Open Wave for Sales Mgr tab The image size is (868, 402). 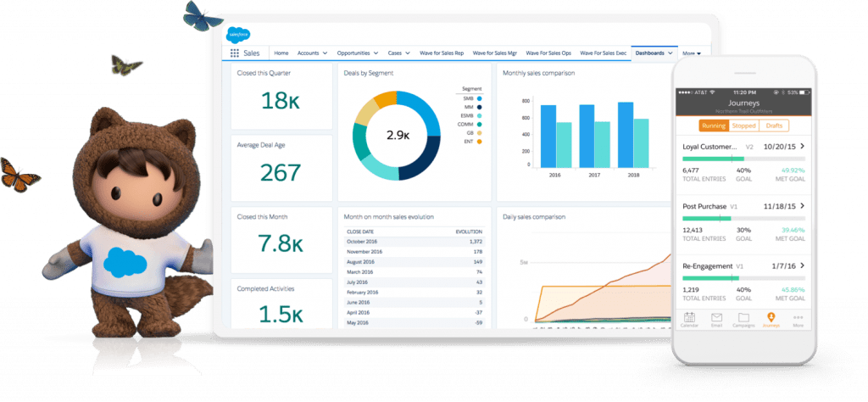(x=495, y=53)
